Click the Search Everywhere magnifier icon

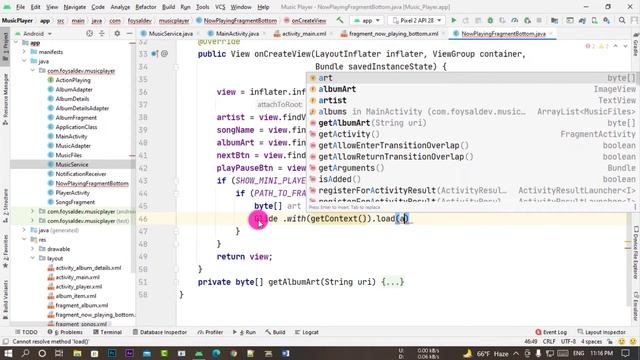[622, 20]
